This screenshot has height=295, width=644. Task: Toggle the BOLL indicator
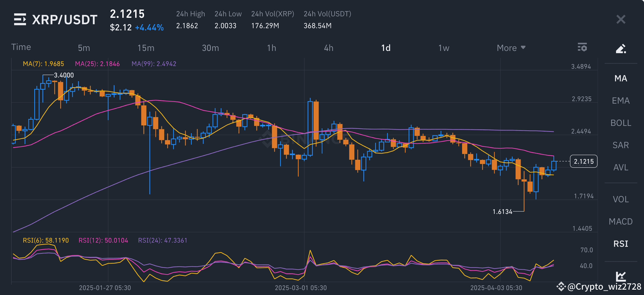click(620, 123)
